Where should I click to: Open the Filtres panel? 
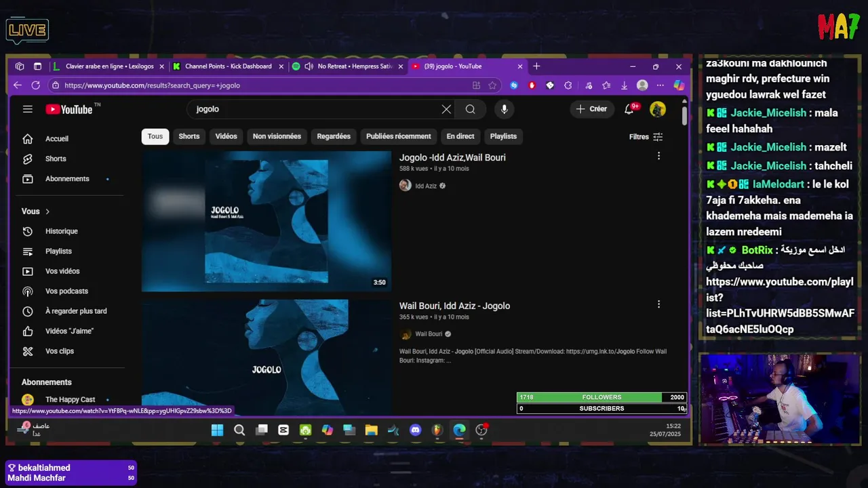point(646,136)
